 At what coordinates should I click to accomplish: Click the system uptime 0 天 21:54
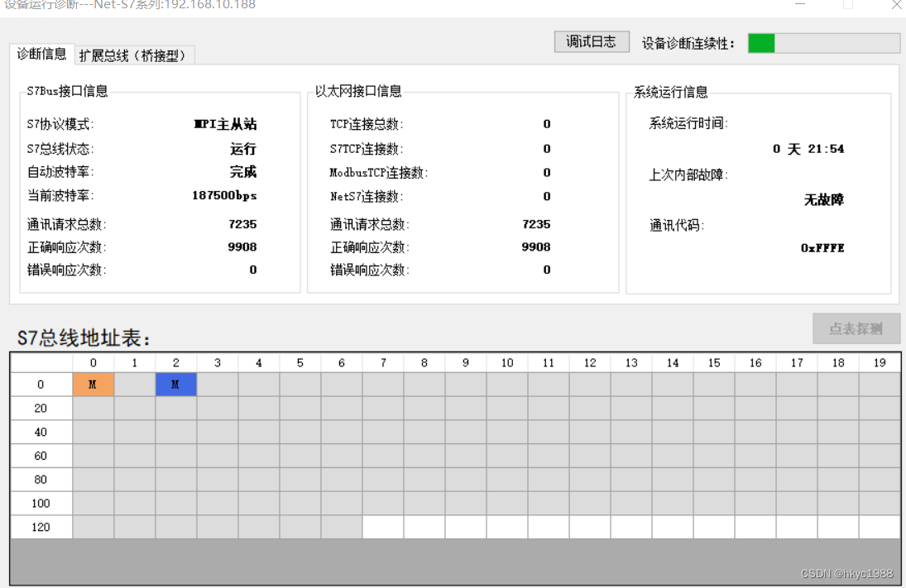point(808,149)
